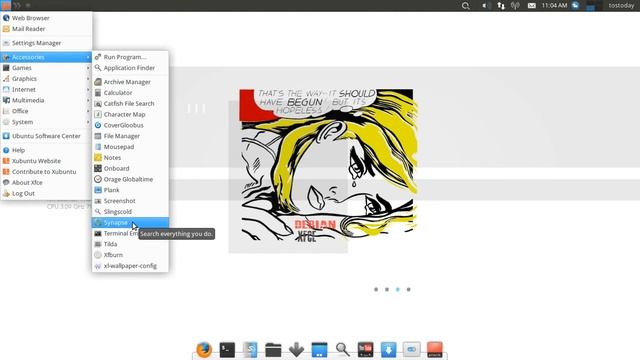Open the YouTube icon in the dock
The image size is (640, 360).
(365, 350)
